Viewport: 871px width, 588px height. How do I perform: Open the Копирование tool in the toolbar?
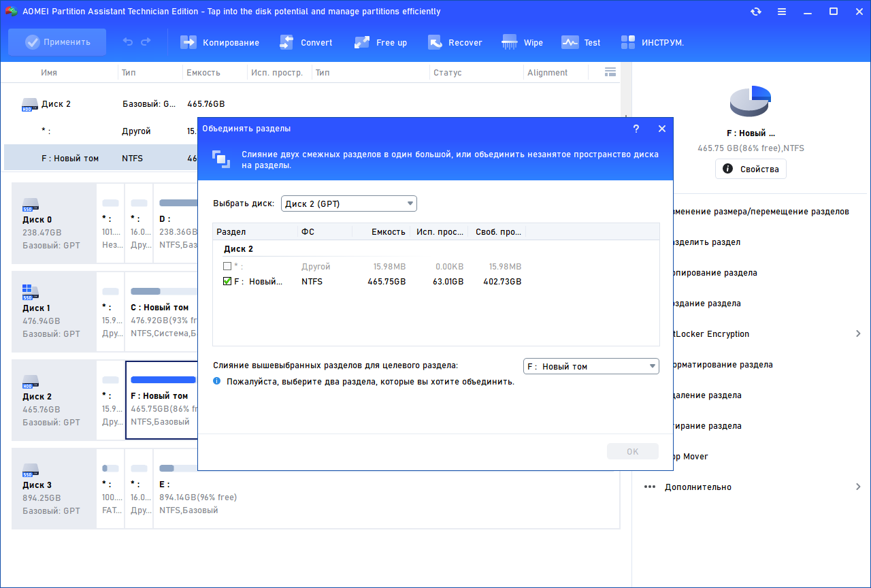pyautogui.click(x=220, y=42)
